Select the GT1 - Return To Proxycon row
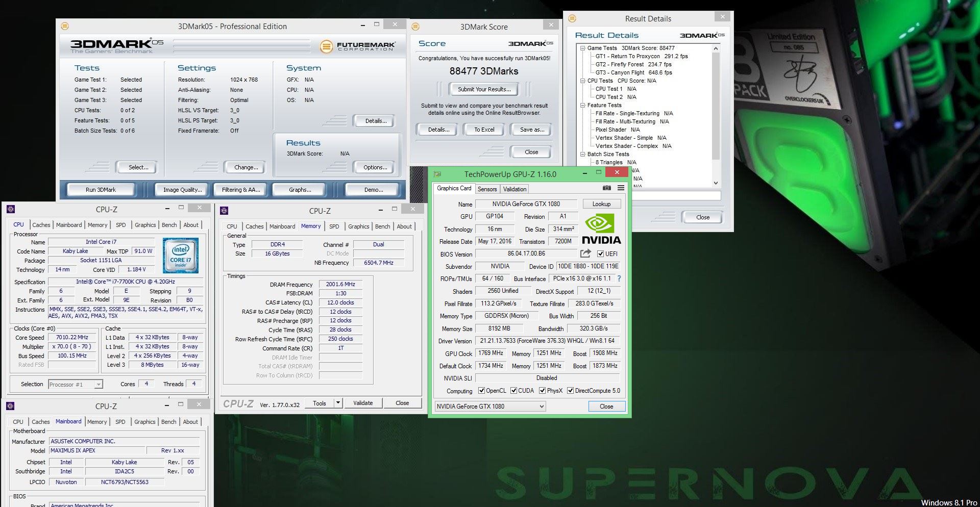Screen dimensions: 980x507 [641, 56]
